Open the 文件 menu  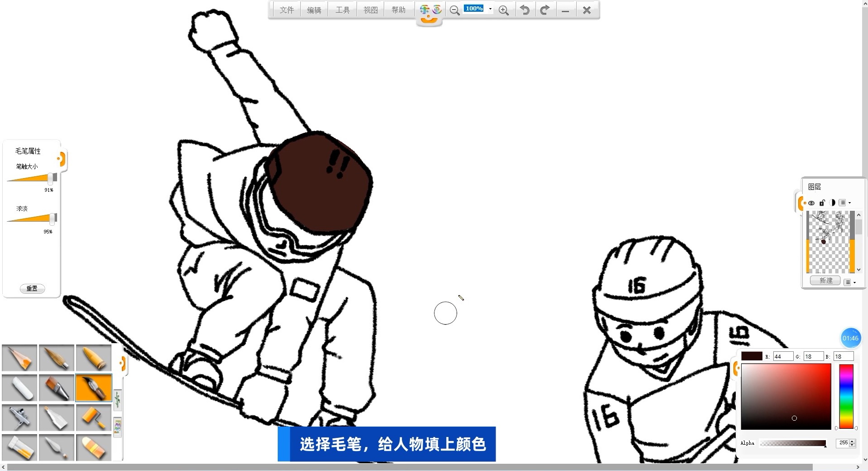pos(286,10)
